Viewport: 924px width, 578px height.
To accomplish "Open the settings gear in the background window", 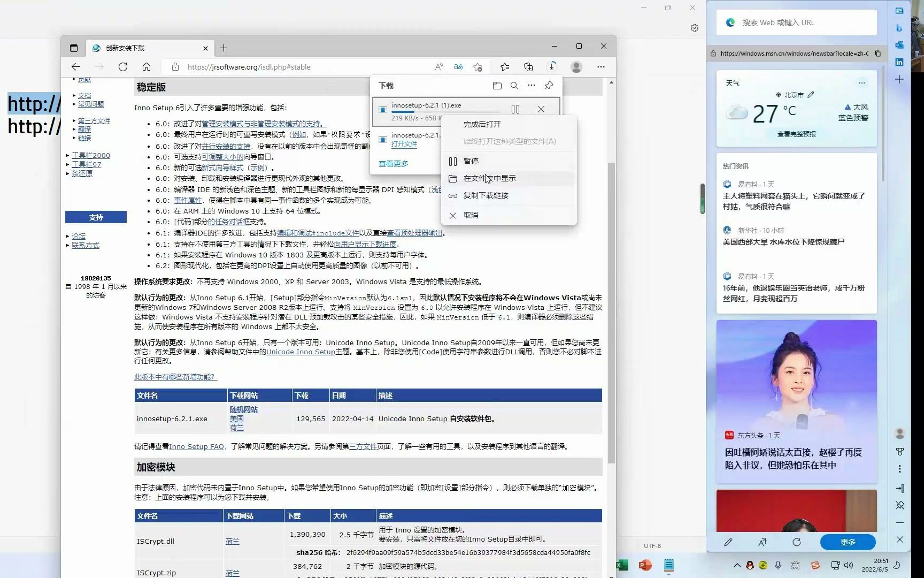I will point(695,28).
